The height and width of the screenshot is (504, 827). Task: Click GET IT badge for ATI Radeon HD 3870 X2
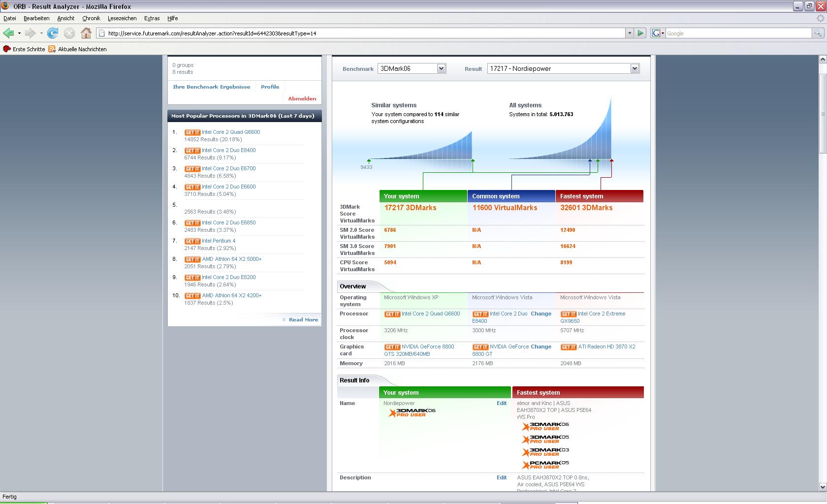(x=569, y=347)
